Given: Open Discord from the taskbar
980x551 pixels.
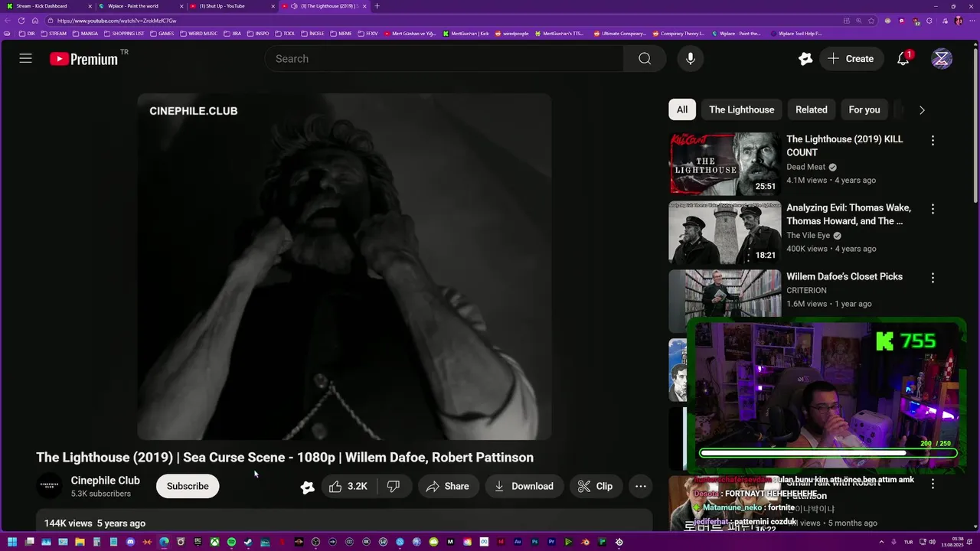Looking at the screenshot, I should click(130, 542).
